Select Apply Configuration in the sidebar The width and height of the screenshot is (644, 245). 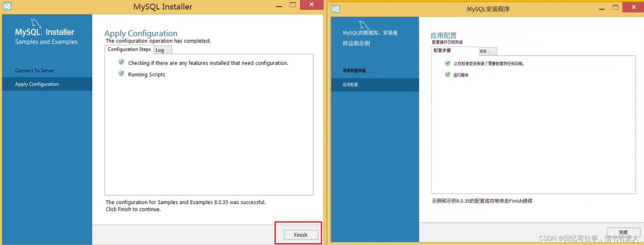tap(47, 84)
